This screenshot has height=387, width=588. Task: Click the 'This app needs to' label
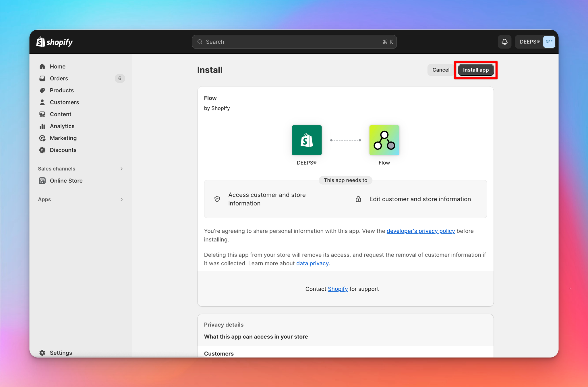[345, 180]
